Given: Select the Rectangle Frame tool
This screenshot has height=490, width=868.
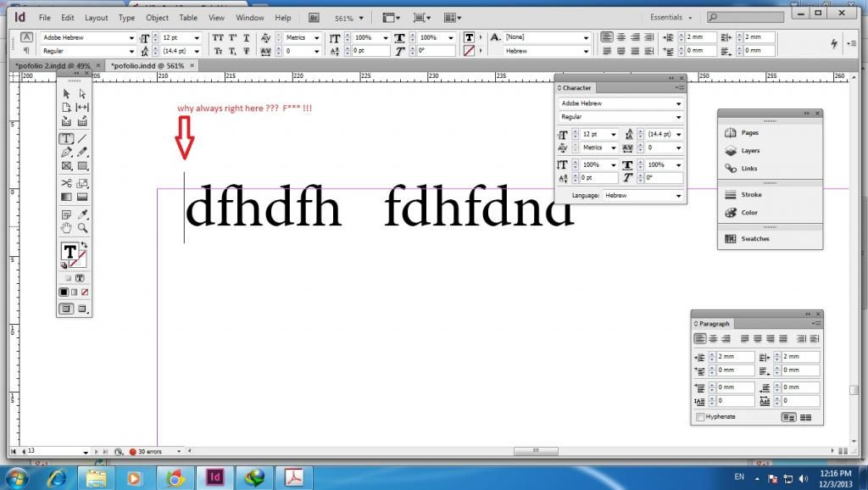Looking at the screenshot, I should pos(66,165).
